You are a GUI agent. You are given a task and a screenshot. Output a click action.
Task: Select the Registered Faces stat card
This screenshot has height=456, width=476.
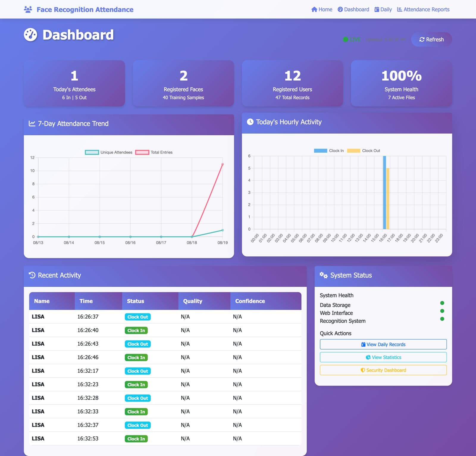[x=183, y=83]
